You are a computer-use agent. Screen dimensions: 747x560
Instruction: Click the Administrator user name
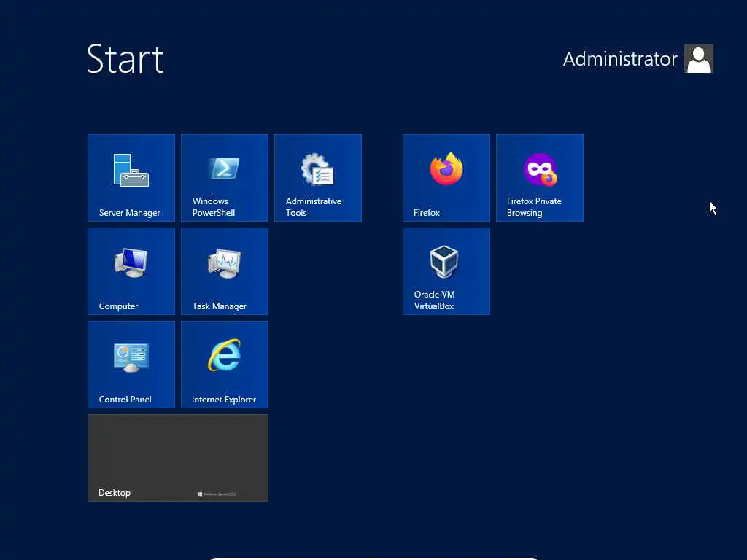(x=620, y=59)
